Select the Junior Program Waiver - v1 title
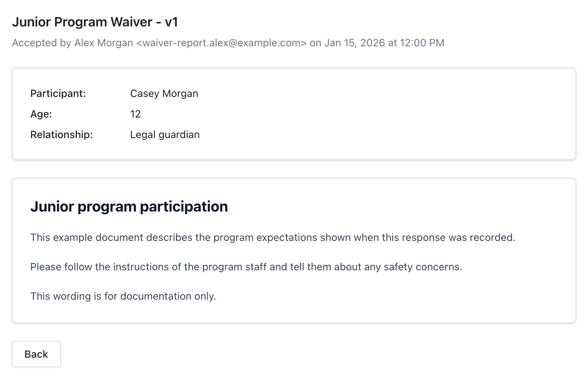 point(95,22)
